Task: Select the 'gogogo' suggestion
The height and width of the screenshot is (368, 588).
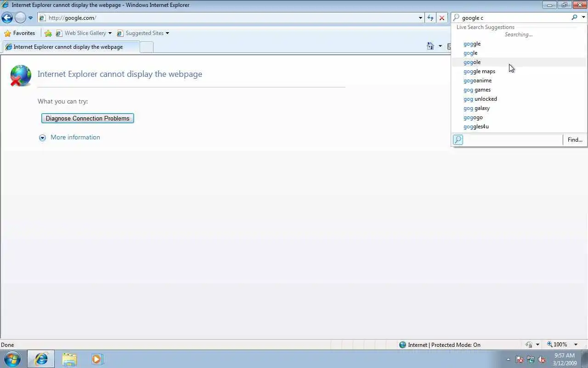Action: click(x=519, y=117)
